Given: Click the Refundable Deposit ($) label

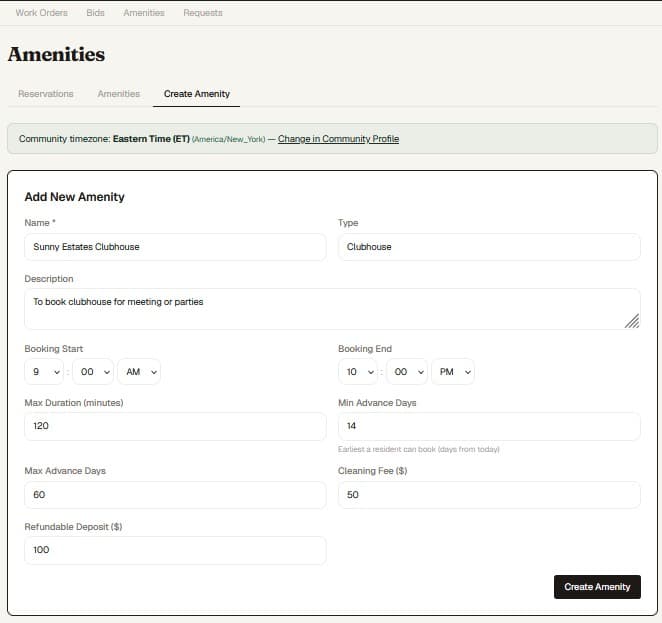Looking at the screenshot, I should [x=73, y=527].
